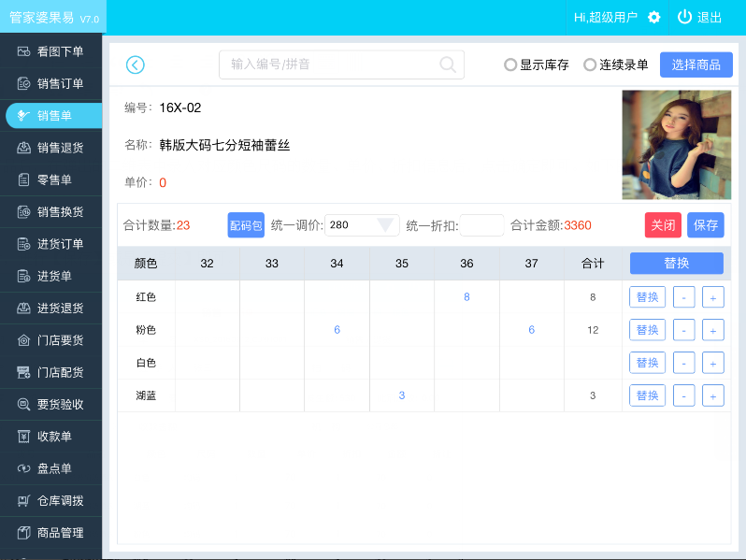Click the 商品管理 sidebar icon
746x560 pixels.
point(23,533)
